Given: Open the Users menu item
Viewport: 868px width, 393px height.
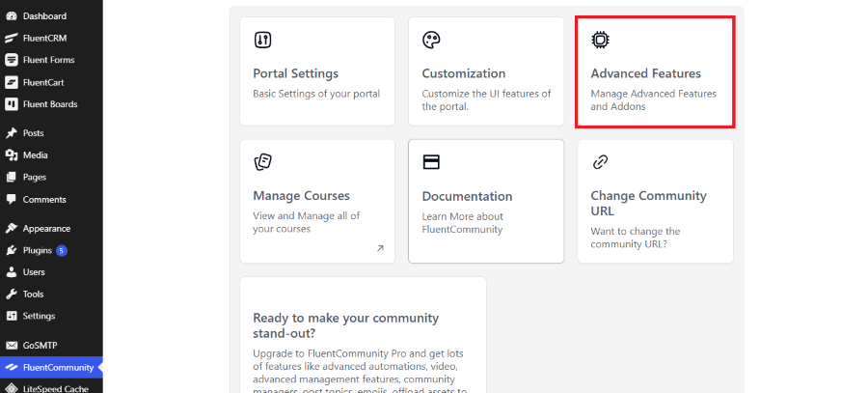Looking at the screenshot, I should point(51,272).
